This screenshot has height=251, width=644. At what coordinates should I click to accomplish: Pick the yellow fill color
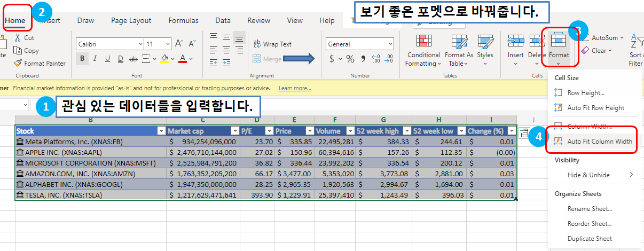pos(164,59)
